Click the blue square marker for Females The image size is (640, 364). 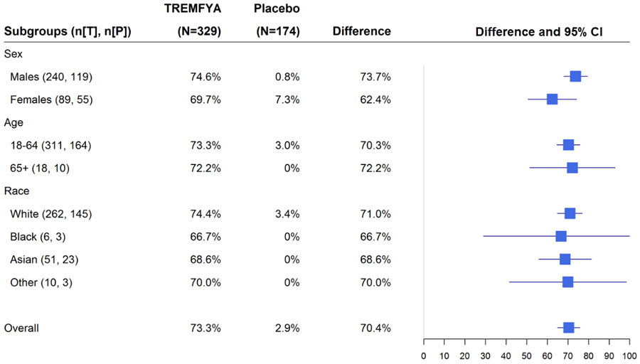click(x=552, y=100)
